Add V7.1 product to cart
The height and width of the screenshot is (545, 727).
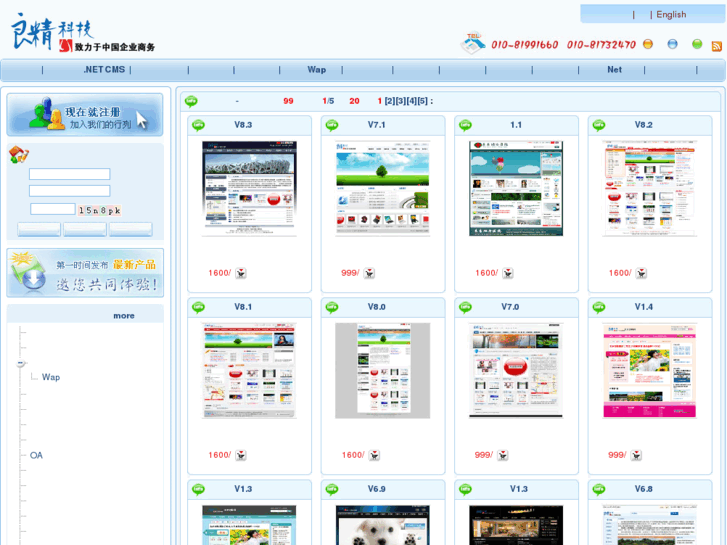[x=369, y=273]
